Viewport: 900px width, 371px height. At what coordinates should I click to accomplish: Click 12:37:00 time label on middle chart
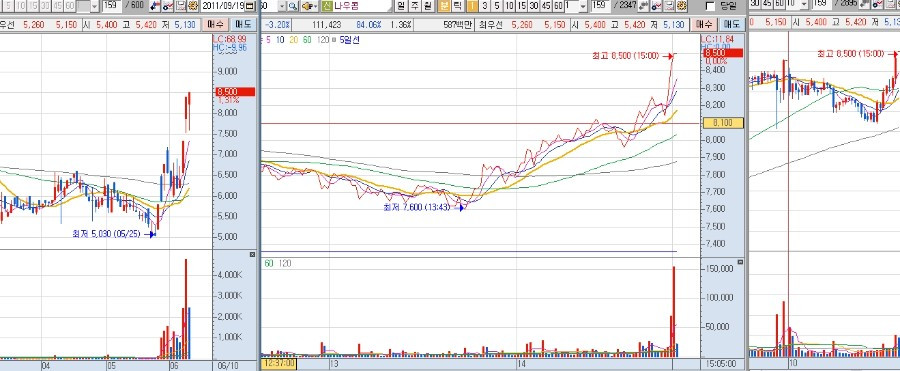pyautogui.click(x=278, y=364)
